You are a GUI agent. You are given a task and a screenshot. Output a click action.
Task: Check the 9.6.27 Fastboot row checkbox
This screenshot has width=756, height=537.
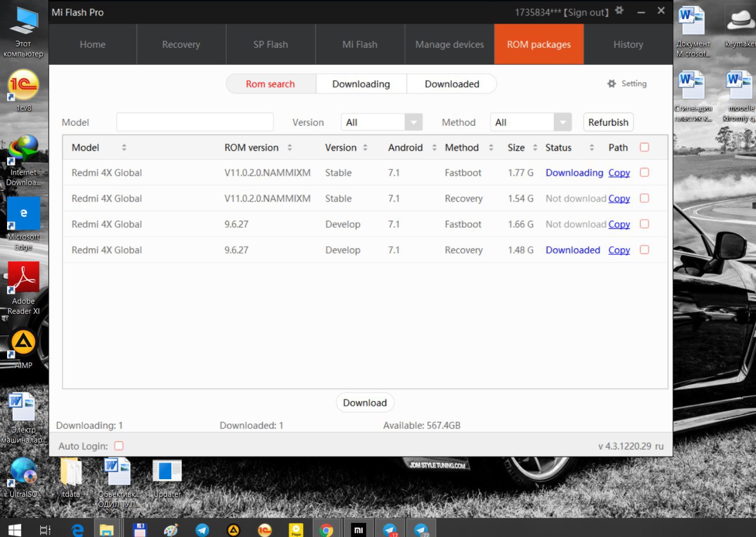pyautogui.click(x=644, y=224)
